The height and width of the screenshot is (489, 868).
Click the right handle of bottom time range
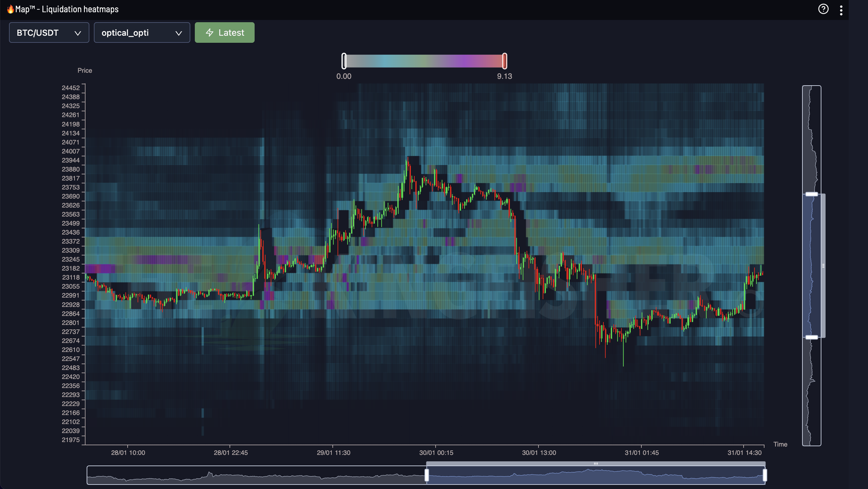click(x=764, y=475)
